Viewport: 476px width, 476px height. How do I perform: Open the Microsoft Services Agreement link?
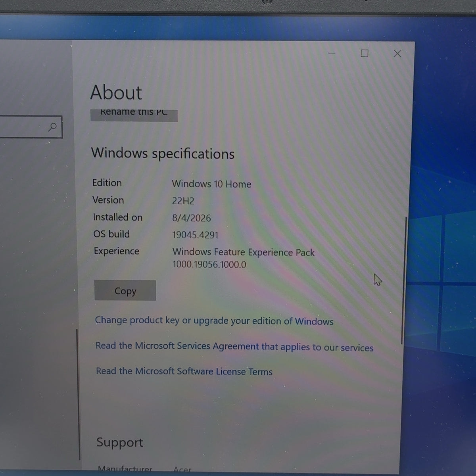(234, 347)
